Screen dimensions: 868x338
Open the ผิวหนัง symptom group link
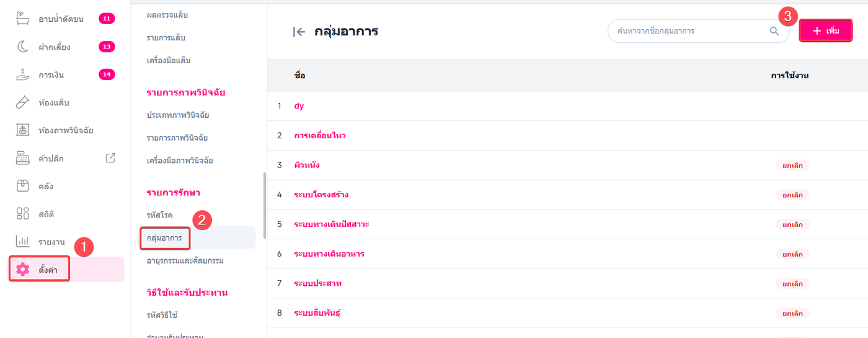[x=307, y=166]
